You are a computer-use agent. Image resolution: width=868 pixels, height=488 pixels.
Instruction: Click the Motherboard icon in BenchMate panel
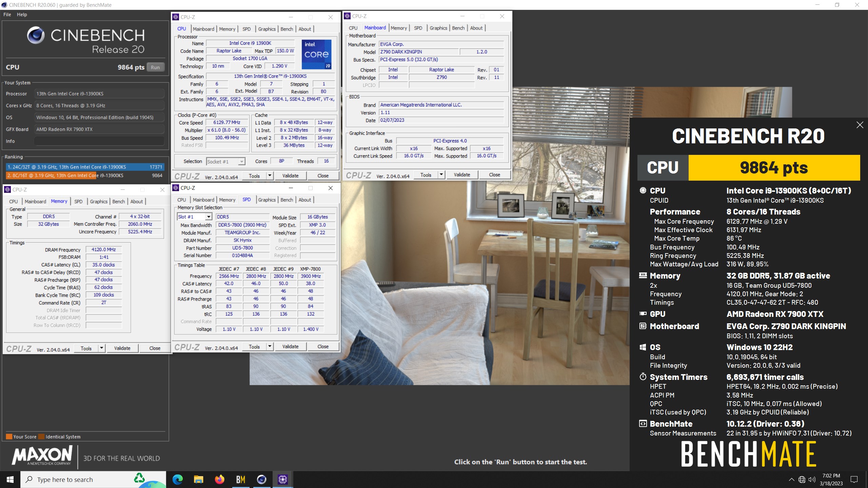(x=643, y=326)
